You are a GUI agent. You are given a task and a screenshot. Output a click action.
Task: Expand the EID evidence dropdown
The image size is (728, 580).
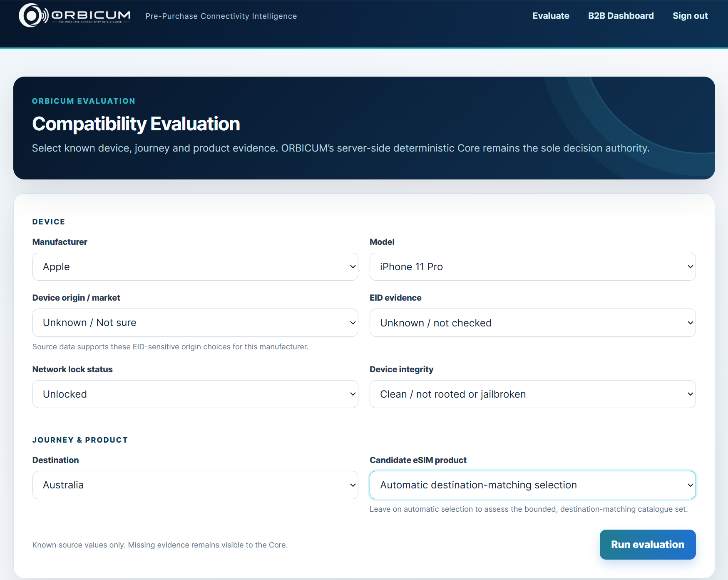tap(532, 323)
